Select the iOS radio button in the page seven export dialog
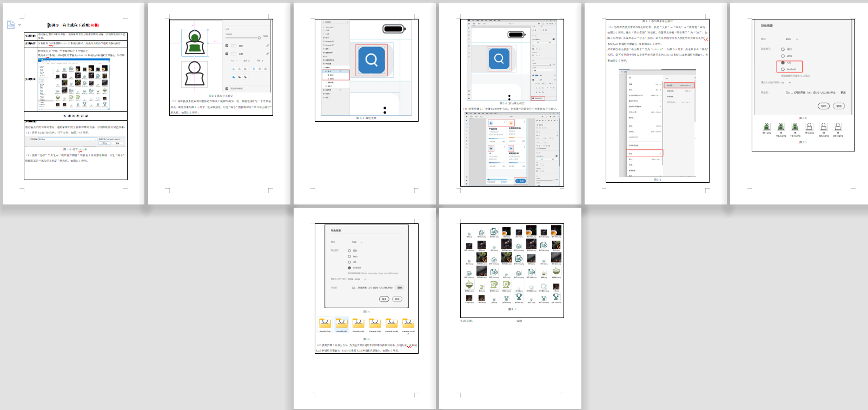The image size is (868, 410). pyautogui.click(x=349, y=262)
